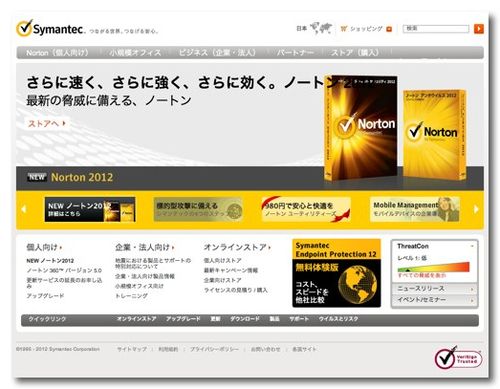The width and height of the screenshot is (500, 389).
Task: Click red threat info link in ThreatCon
Action: pos(422,275)
